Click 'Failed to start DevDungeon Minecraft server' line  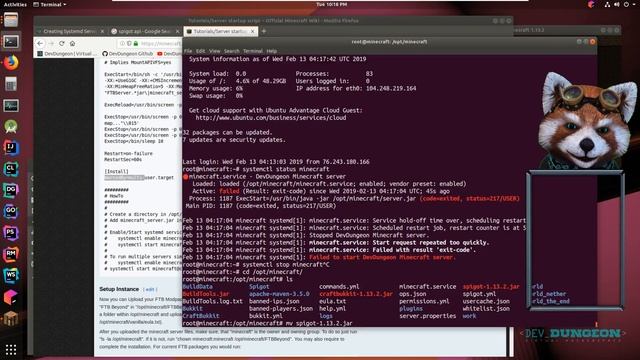pyautogui.click(x=381, y=258)
